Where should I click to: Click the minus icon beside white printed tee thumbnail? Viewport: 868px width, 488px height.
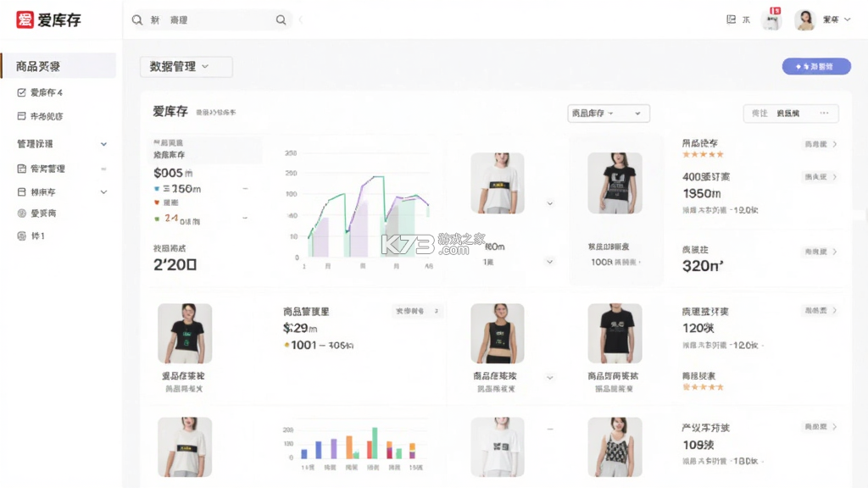pyautogui.click(x=550, y=429)
